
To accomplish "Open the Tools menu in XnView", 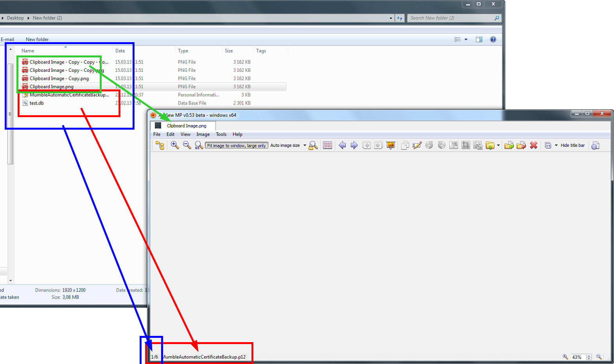I will (x=221, y=134).
